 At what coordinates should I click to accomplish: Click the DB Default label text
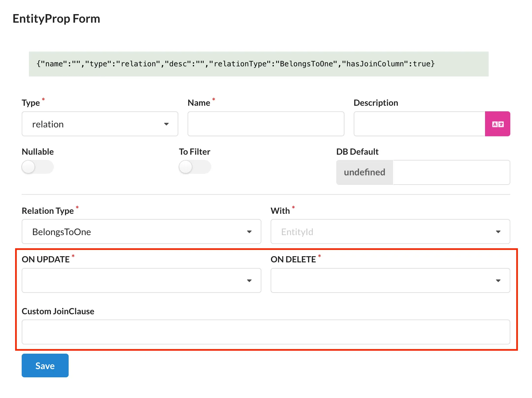[x=357, y=152]
